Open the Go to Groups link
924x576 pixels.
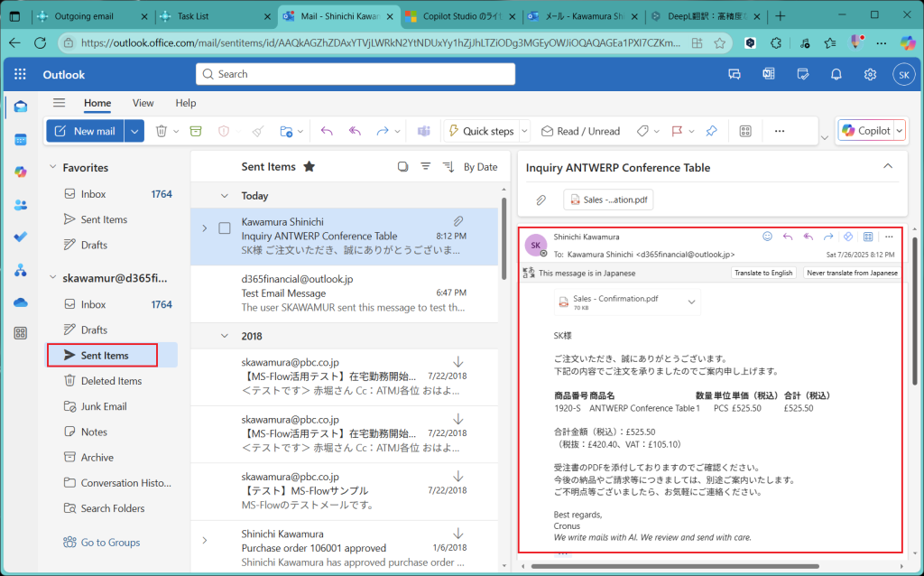102,543
